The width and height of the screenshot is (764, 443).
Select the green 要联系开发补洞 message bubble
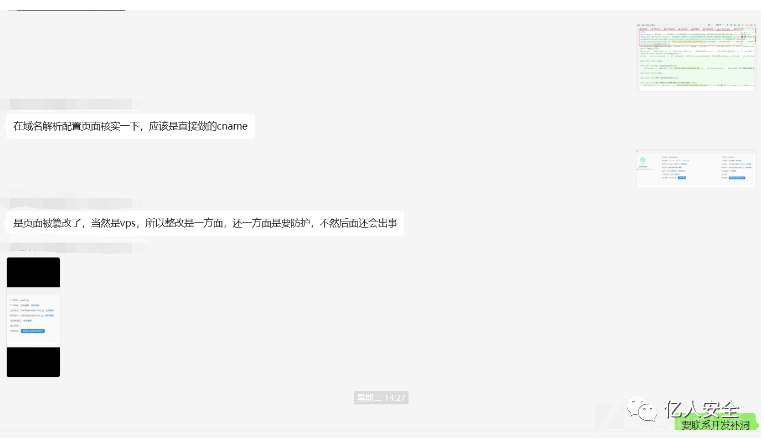(715, 425)
